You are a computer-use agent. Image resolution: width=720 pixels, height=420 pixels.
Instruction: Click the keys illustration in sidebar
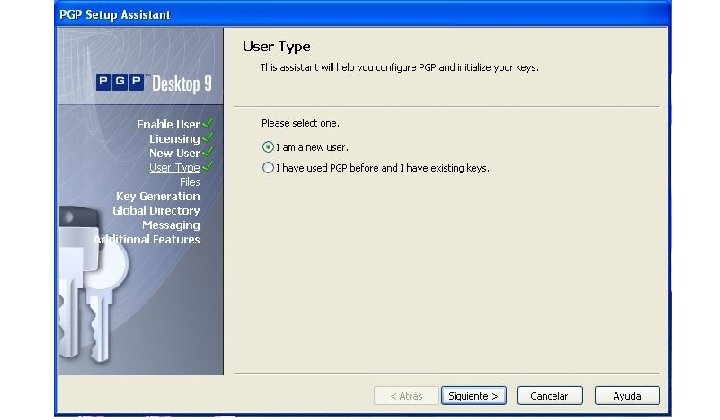(92, 285)
